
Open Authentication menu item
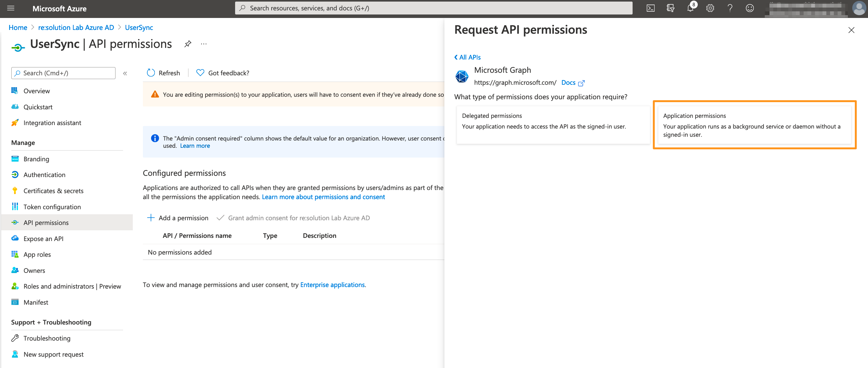coord(44,175)
